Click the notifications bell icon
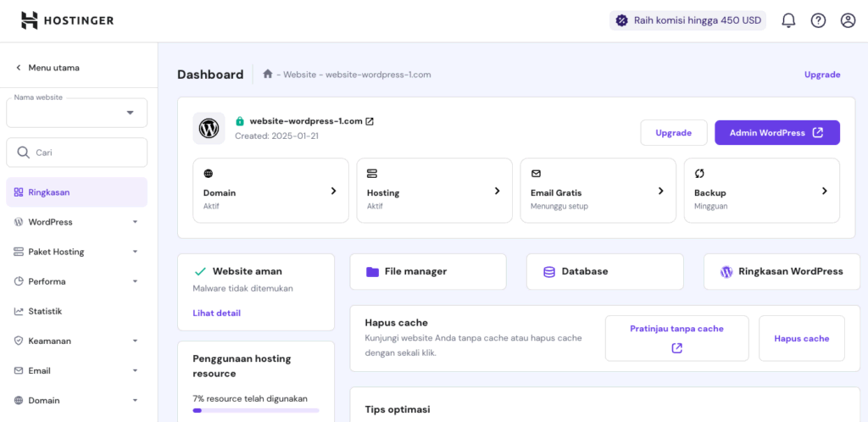 click(788, 20)
